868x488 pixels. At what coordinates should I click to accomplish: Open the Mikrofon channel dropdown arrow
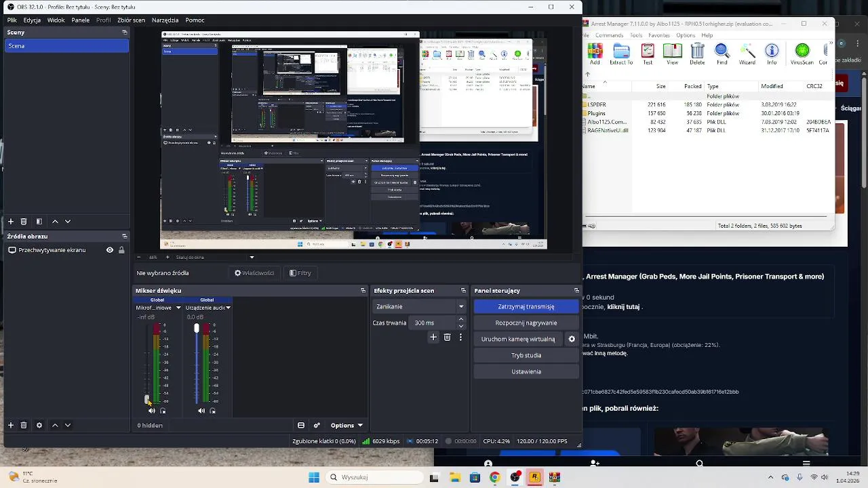click(178, 308)
